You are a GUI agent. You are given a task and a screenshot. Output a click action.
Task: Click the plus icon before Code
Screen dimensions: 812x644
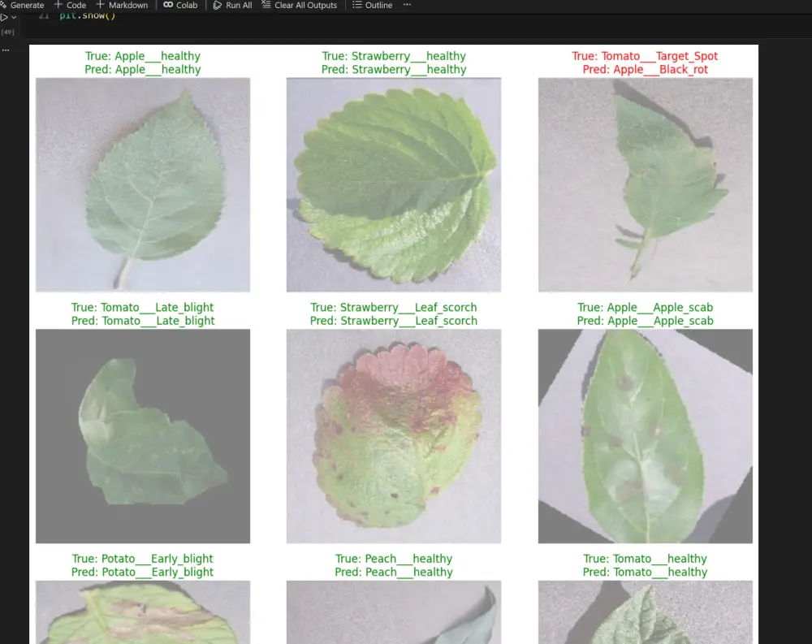[x=58, y=5]
